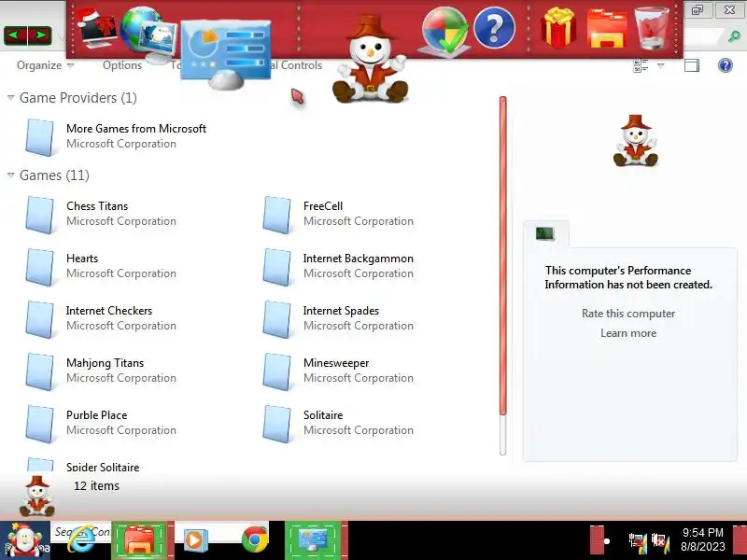Toggle the preview pane button
Image resolution: width=747 pixels, height=560 pixels.
click(692, 65)
